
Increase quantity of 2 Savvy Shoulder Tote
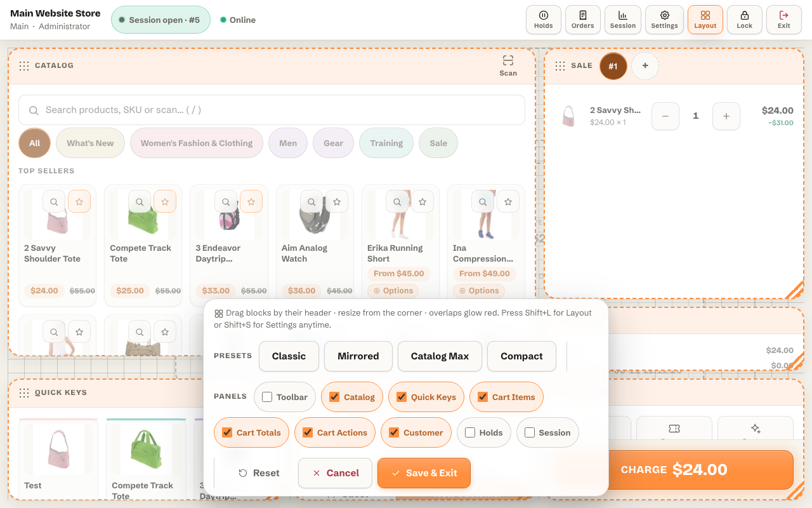point(726,116)
